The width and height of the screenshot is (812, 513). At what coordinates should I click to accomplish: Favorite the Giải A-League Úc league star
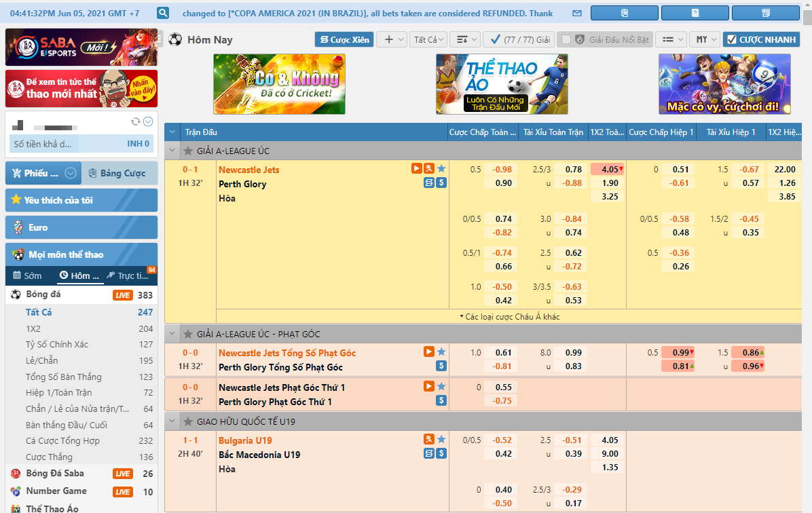pyautogui.click(x=189, y=151)
